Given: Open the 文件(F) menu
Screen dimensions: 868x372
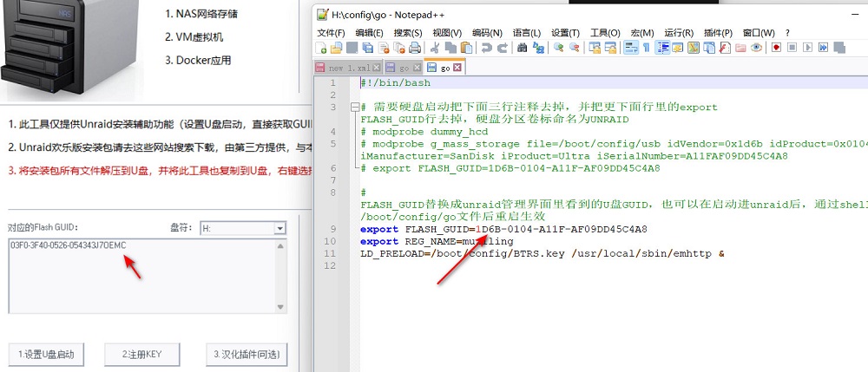Looking at the screenshot, I should pyautogui.click(x=331, y=33).
